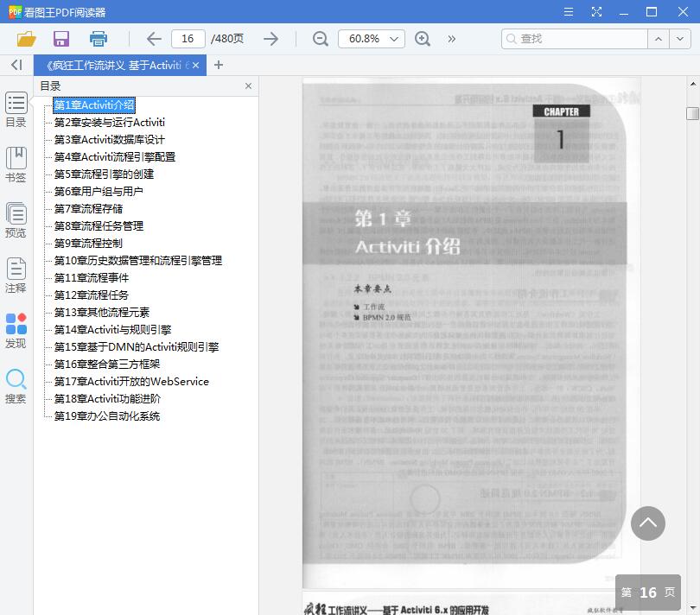Click the round back-to-top arrow button
Viewport: 700px width, 615px height.
(648, 523)
